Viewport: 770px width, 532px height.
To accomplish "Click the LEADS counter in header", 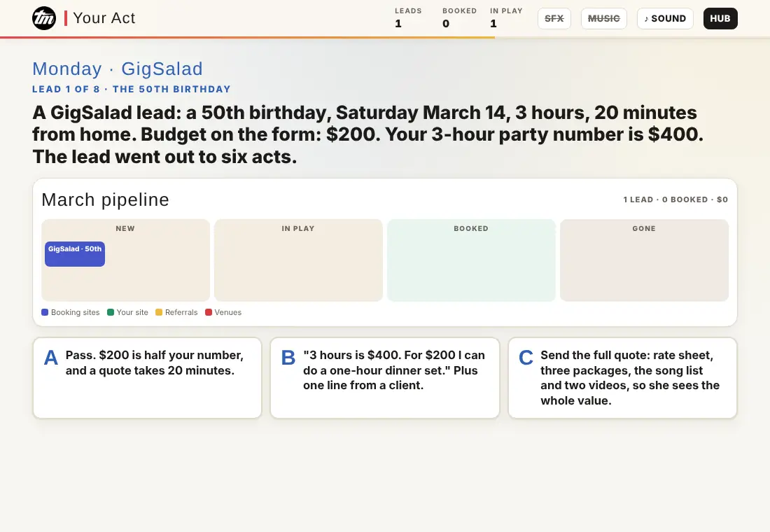I will 408,17.
